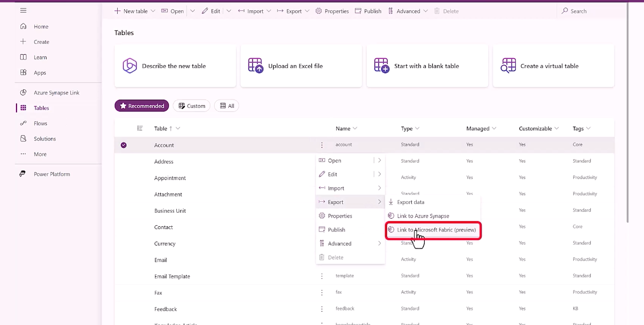This screenshot has width=644, height=325.
Task: Choose Open in the context menu
Action: [x=350, y=161]
